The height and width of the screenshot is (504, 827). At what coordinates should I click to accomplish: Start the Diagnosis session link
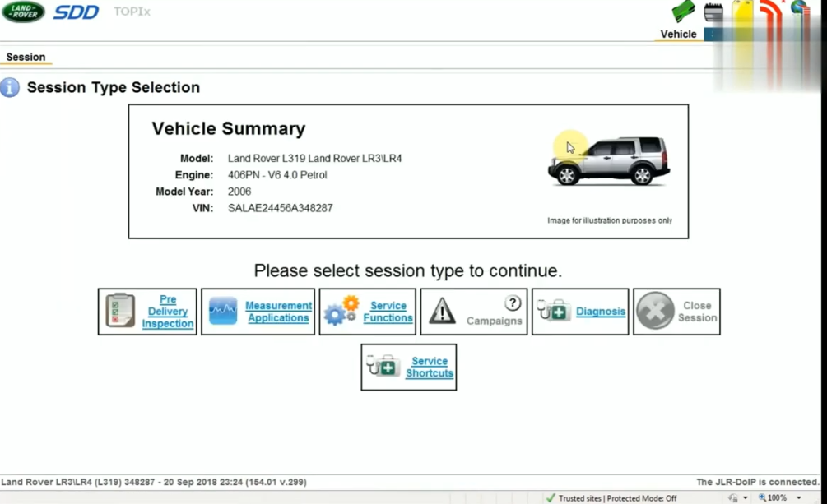pyautogui.click(x=601, y=311)
